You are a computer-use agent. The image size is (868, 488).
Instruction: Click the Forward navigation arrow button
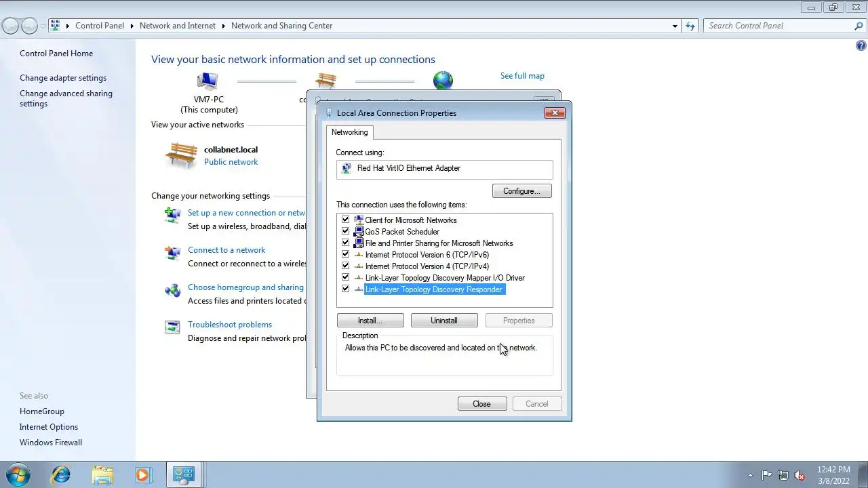pyautogui.click(x=29, y=26)
